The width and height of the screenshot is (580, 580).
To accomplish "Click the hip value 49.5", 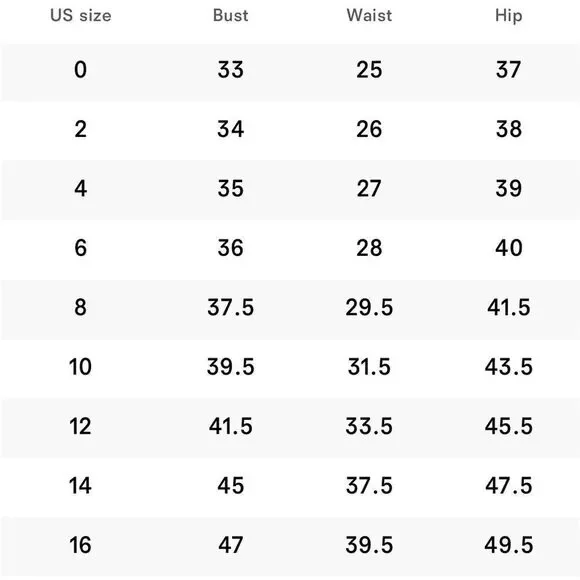I will coord(509,545).
